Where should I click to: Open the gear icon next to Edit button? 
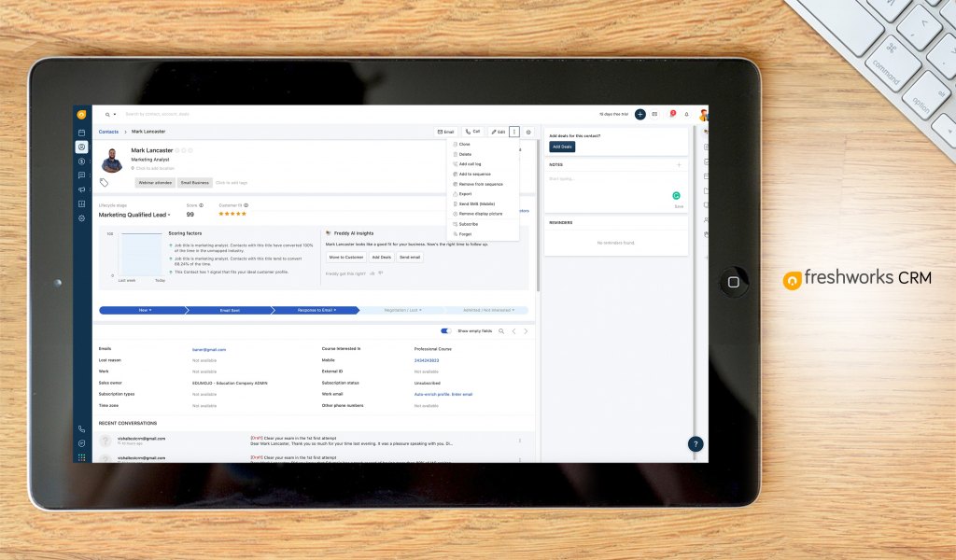click(528, 132)
